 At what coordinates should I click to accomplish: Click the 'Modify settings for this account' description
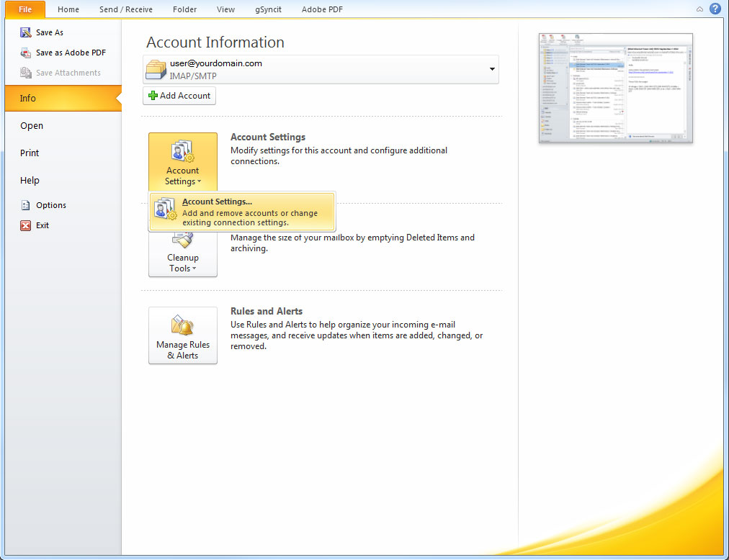coord(339,155)
